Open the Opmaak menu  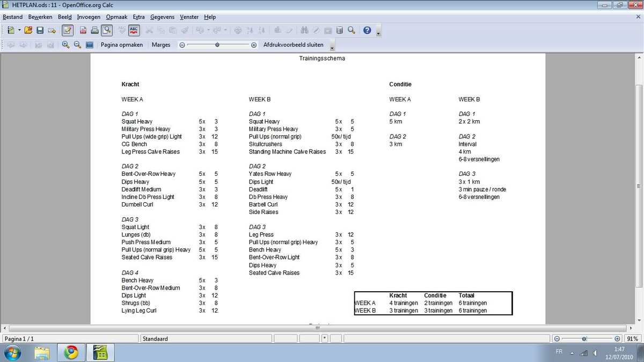coord(116,17)
